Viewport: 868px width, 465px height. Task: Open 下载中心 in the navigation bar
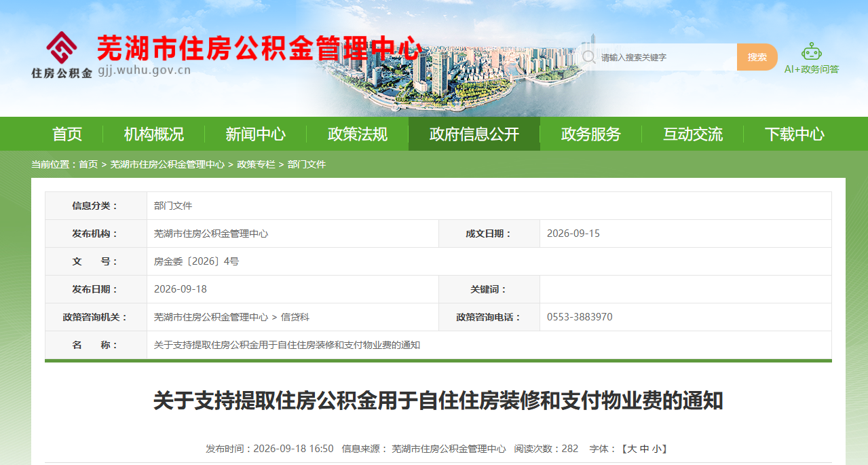click(795, 134)
